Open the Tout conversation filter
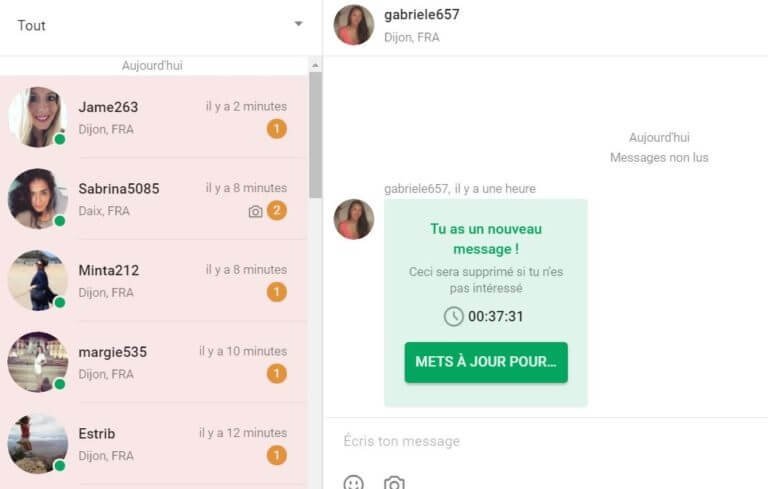Image resolution: width=769 pixels, height=489 pixels. click(160, 25)
